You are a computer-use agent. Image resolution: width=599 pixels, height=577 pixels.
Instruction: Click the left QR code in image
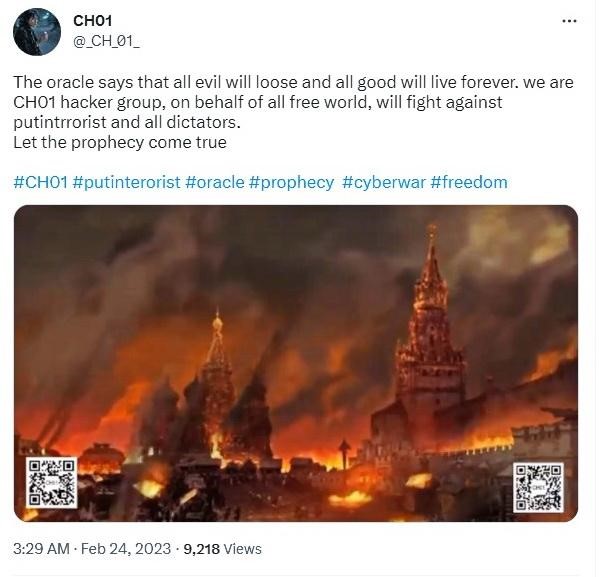52,483
